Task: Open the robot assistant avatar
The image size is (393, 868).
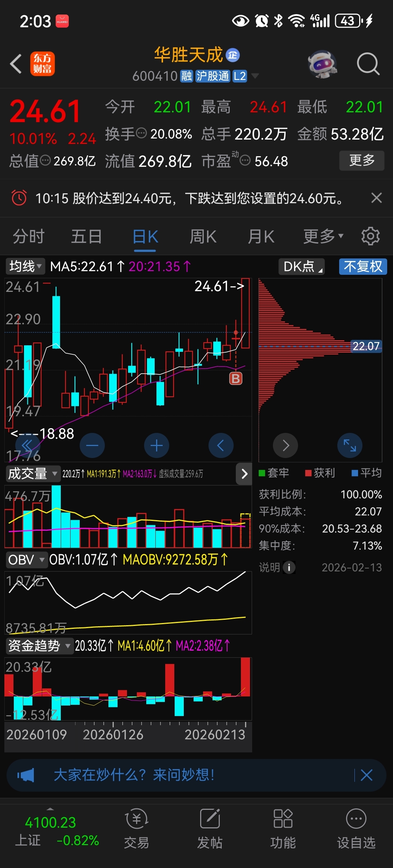Action: 322,64
